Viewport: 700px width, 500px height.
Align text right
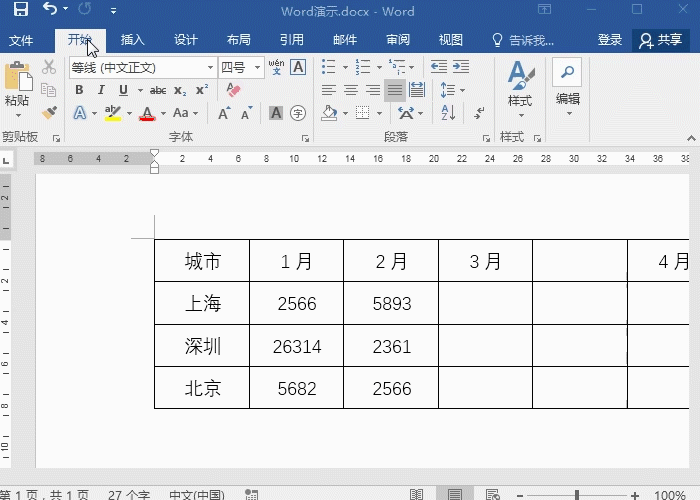[373, 90]
